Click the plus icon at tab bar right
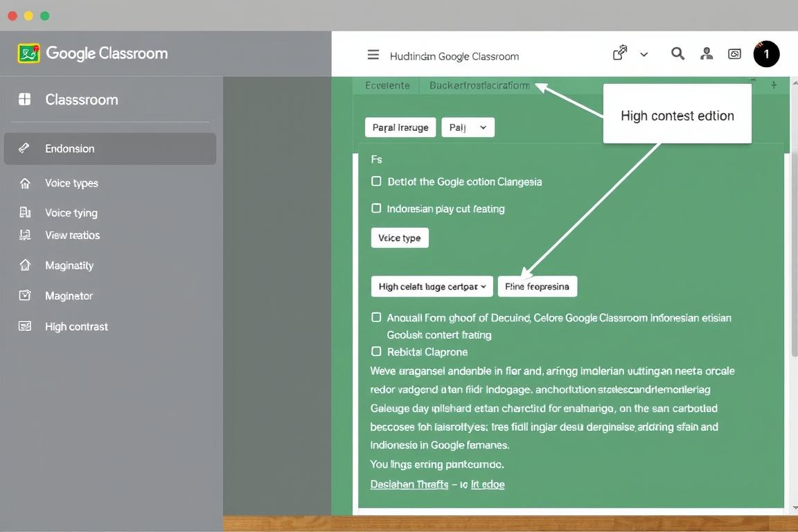Screen dimensions: 798x532 tap(774, 85)
